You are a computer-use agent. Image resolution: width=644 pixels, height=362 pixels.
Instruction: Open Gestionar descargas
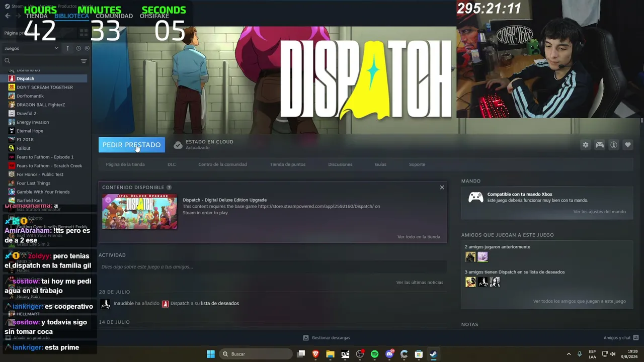click(327, 338)
